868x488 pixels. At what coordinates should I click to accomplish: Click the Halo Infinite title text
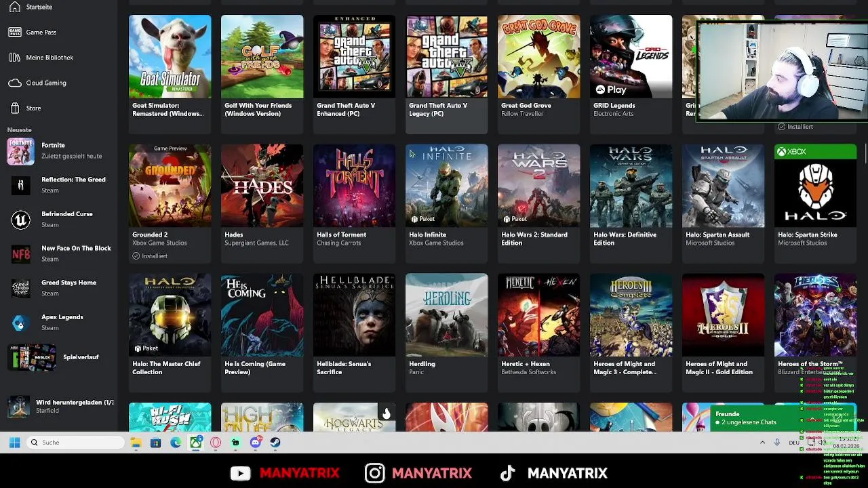point(427,235)
